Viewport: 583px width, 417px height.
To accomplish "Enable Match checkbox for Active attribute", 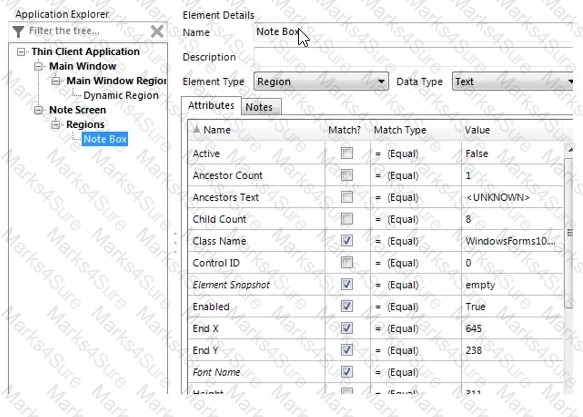I will tap(347, 153).
